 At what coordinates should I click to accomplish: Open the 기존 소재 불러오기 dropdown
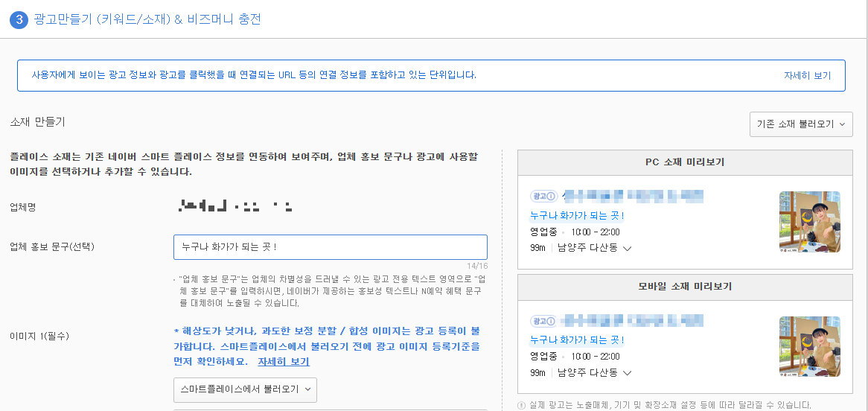[x=801, y=124]
